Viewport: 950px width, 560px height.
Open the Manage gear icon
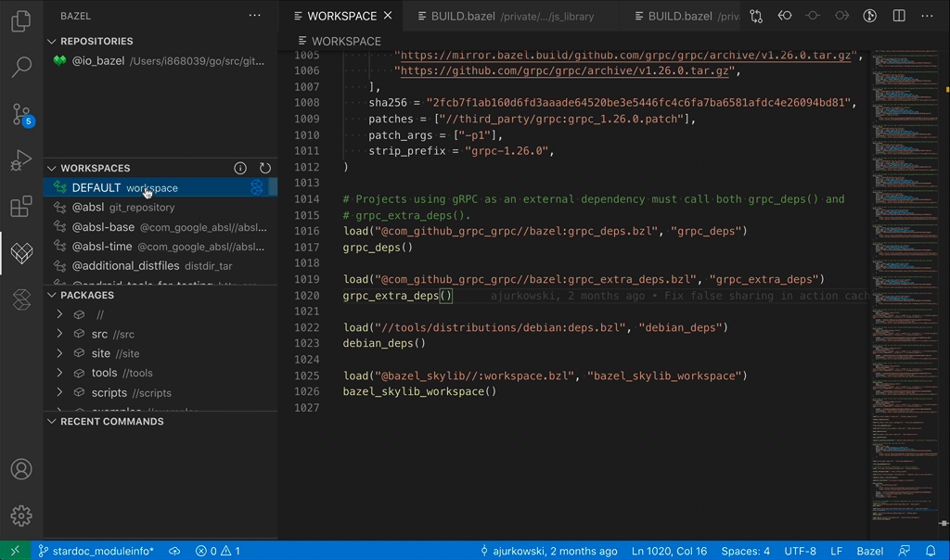click(21, 515)
